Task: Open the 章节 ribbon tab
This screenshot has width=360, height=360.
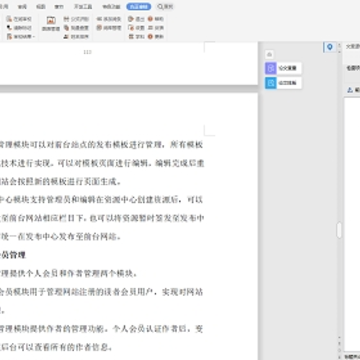Action: 59,7
